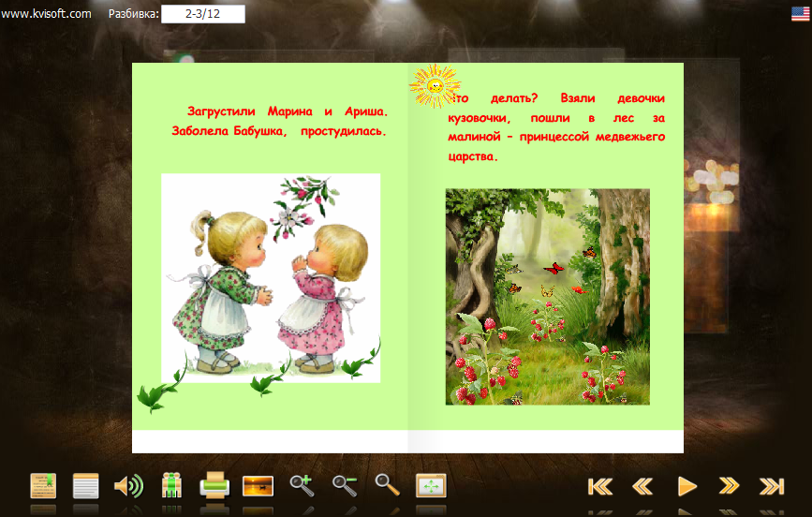Jump to the first page
This screenshot has height=517, width=812.
600,486
